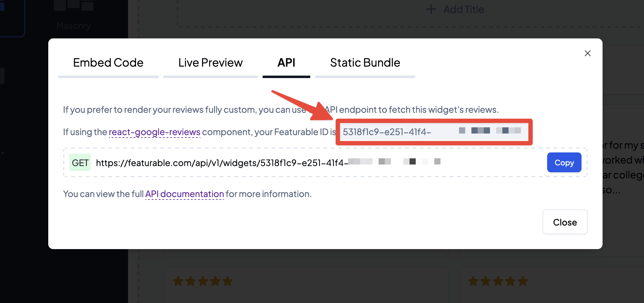Viewport: 644px width, 303px height.
Task: View the full API documentation link
Action: click(x=185, y=194)
